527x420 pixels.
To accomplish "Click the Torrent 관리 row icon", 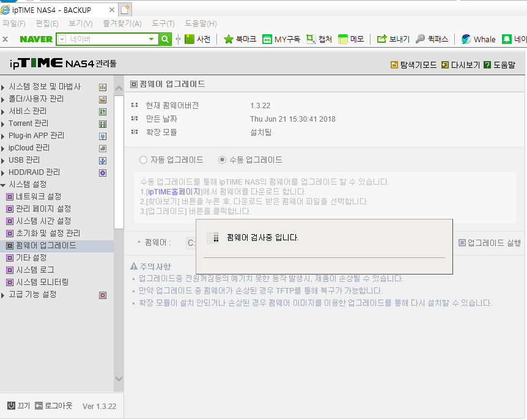I will coord(103,124).
